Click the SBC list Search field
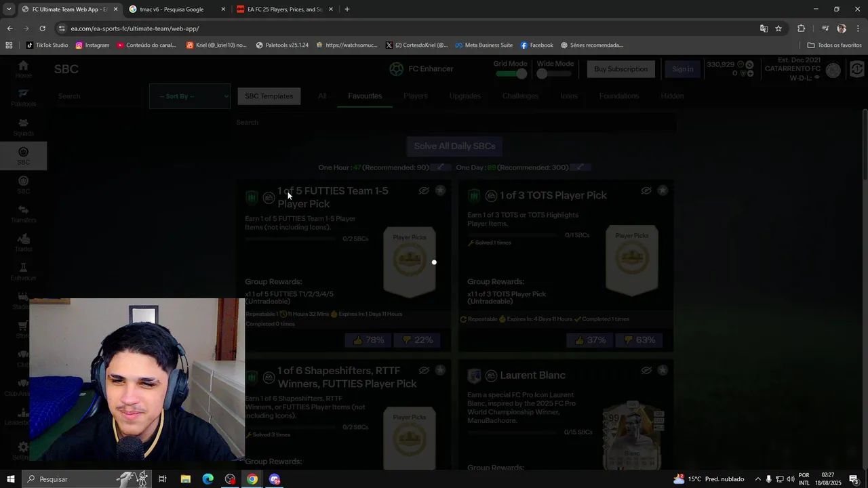The image size is (868, 488). point(454,123)
